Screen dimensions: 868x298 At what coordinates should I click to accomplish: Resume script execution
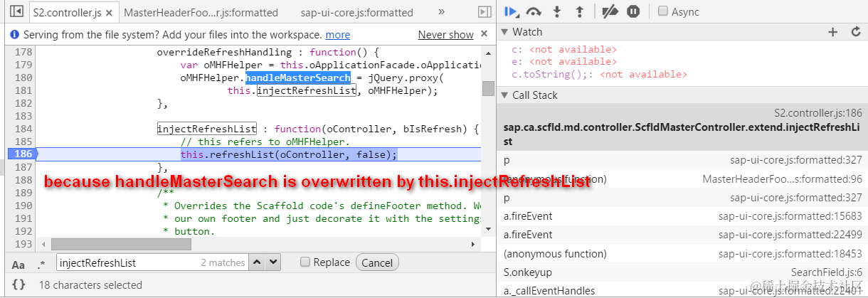(x=511, y=11)
